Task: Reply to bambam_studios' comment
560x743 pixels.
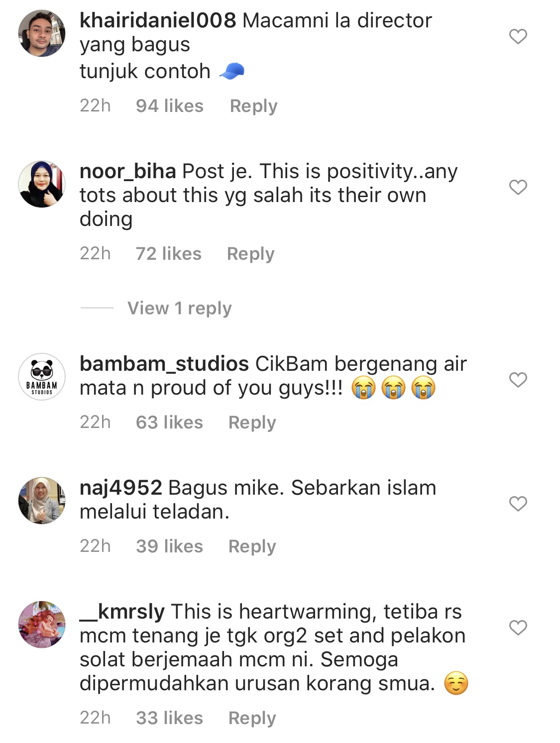Action: [x=252, y=423]
